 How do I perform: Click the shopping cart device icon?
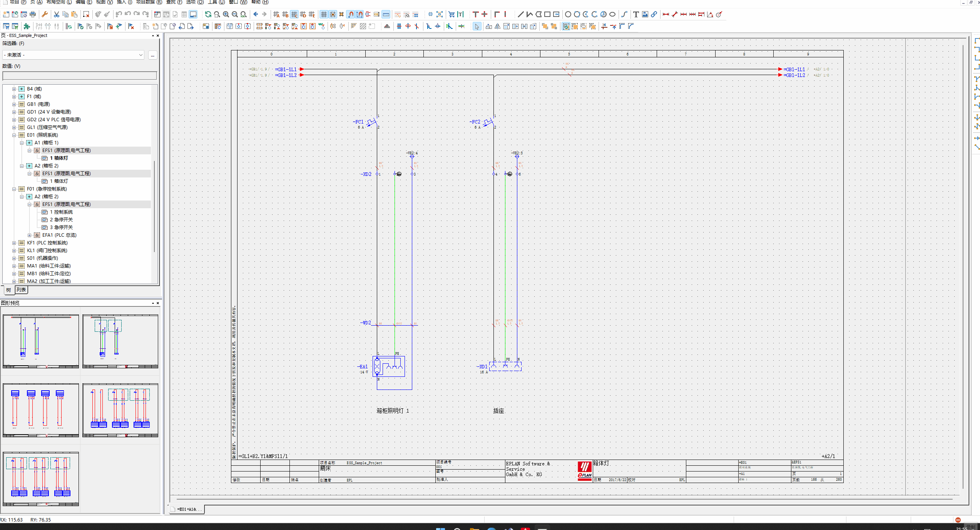tap(452, 15)
